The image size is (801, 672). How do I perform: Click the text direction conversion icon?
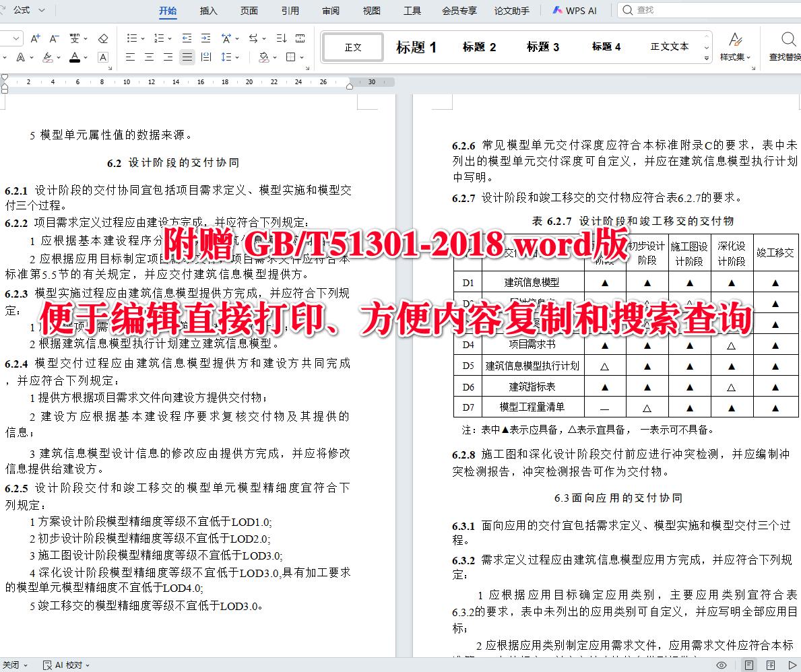[x=253, y=38]
